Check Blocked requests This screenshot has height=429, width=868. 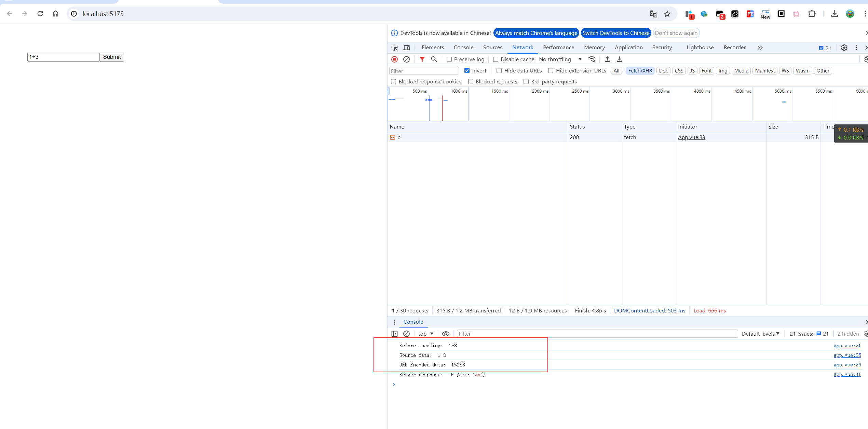[471, 82]
